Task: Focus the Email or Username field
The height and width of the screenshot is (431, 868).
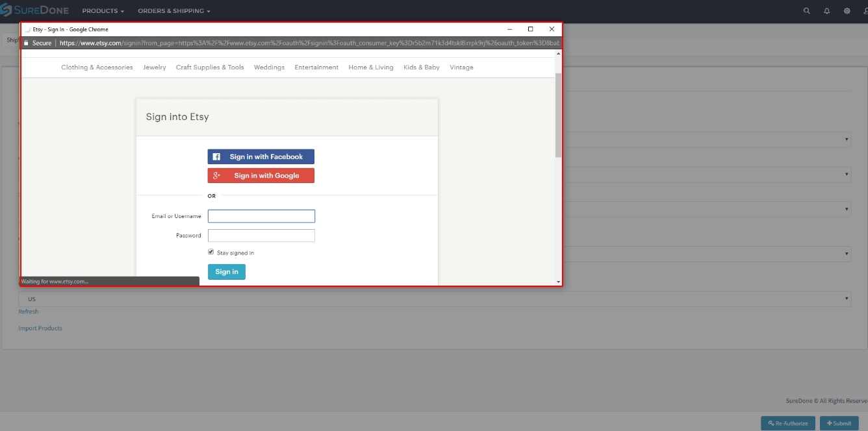Action: point(261,216)
